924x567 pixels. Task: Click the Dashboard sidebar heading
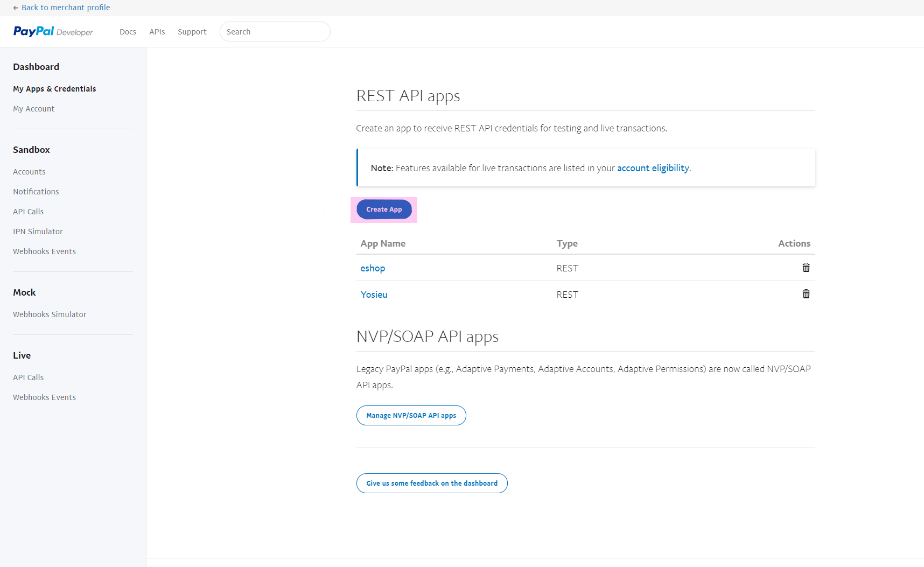(x=36, y=67)
